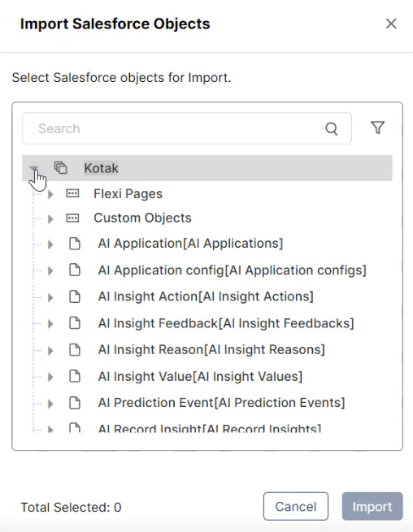Expand the Flexi Pages node
Image resolution: width=413 pixels, height=532 pixels.
[50, 194]
